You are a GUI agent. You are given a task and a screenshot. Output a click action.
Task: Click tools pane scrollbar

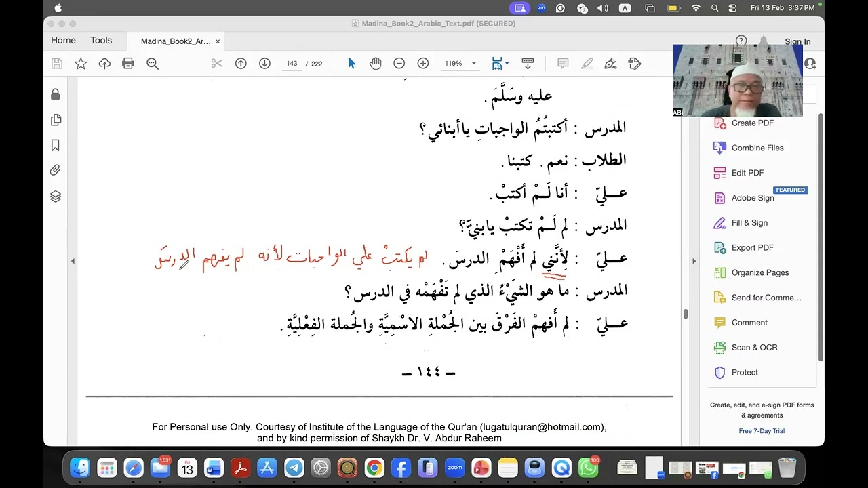coord(821,237)
